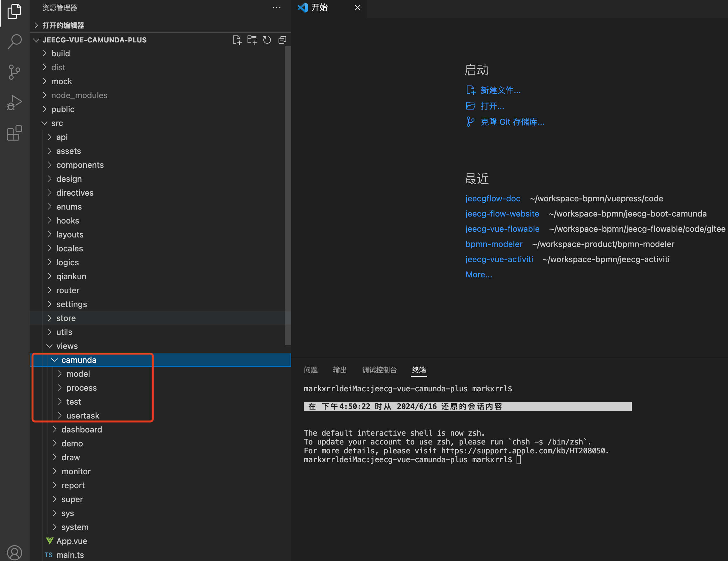Open the main.ts file
Image resolution: width=728 pixels, height=561 pixels.
click(x=160, y=555)
